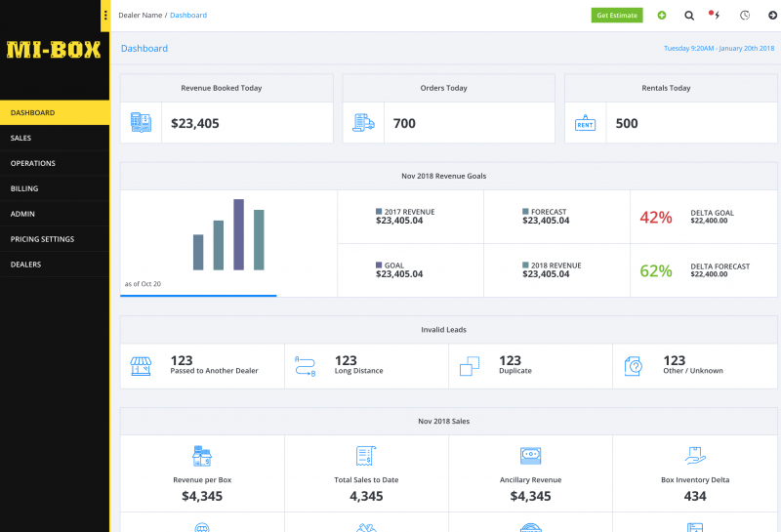Click the Orders Today truck icon
This screenshot has height=532, width=781.
[x=363, y=123]
